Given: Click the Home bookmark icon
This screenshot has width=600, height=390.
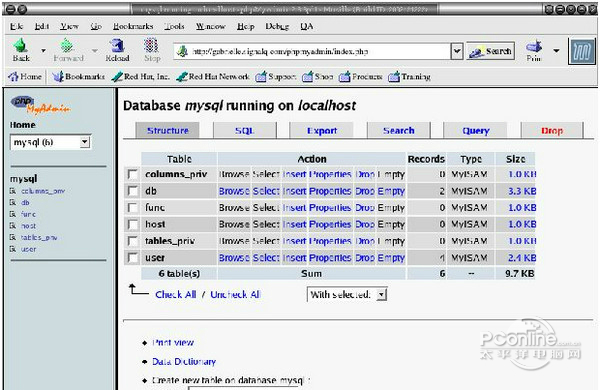Looking at the screenshot, I should click(x=13, y=77).
